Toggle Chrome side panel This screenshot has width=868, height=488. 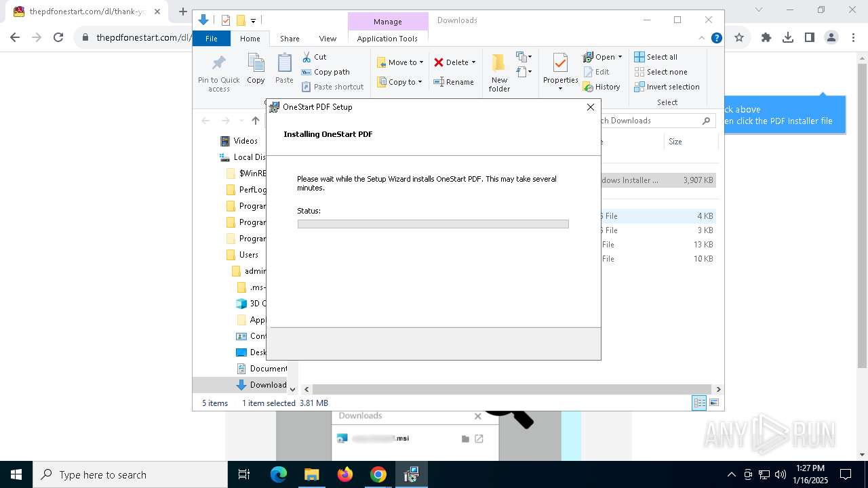(810, 38)
